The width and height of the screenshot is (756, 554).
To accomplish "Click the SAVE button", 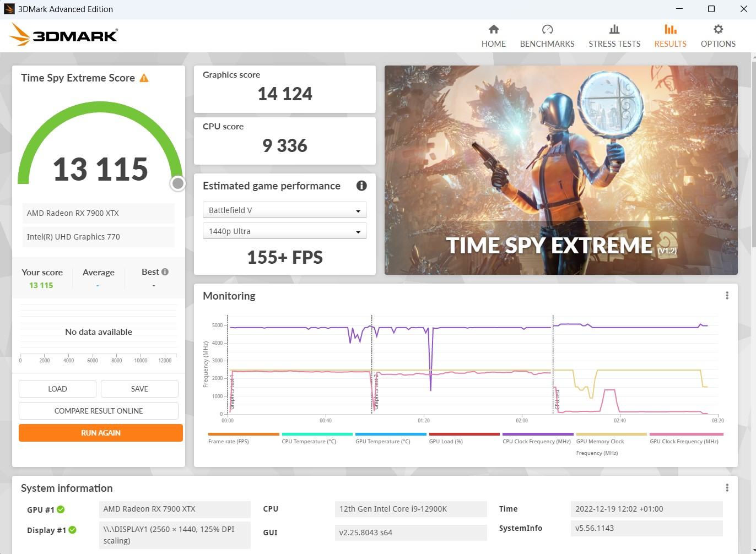I will point(139,389).
